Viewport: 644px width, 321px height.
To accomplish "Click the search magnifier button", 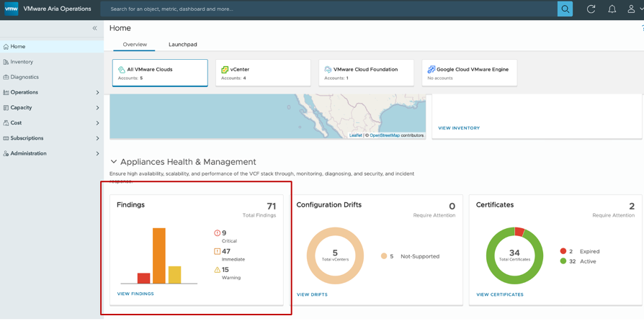I will 565,9.
